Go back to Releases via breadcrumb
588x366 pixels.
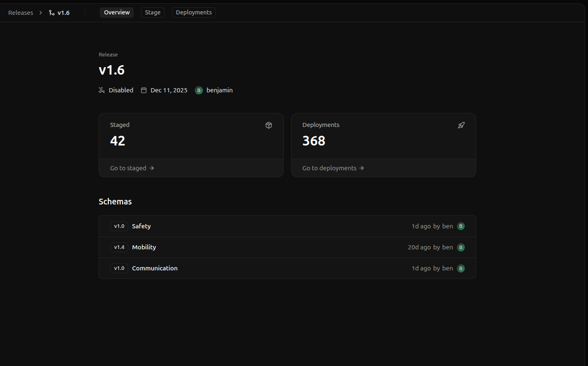[21, 13]
